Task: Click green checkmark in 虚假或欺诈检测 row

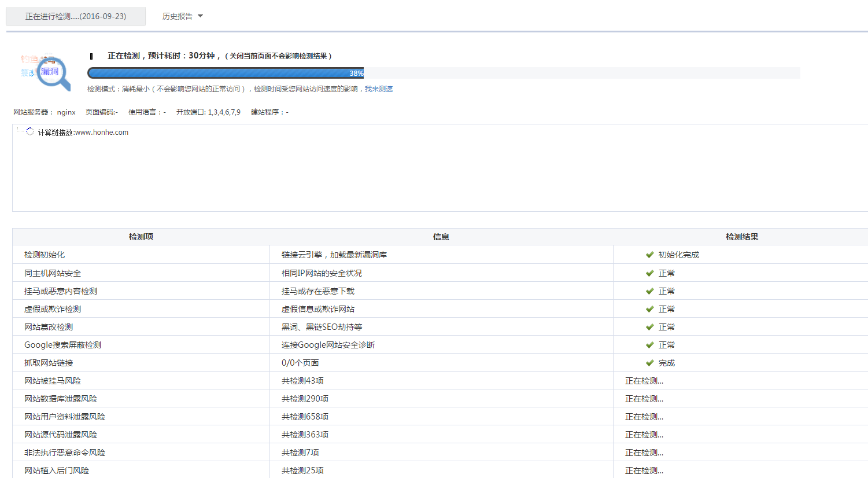Action: tap(650, 309)
